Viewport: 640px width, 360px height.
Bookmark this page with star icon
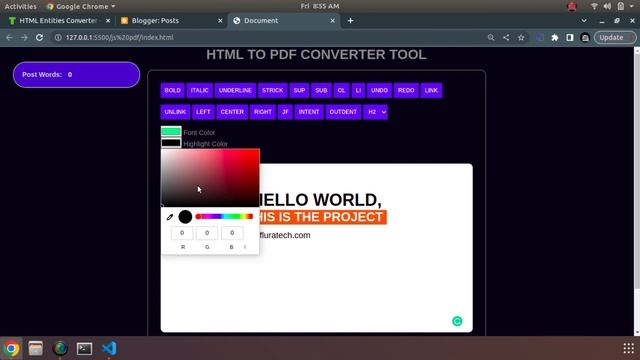click(x=521, y=37)
